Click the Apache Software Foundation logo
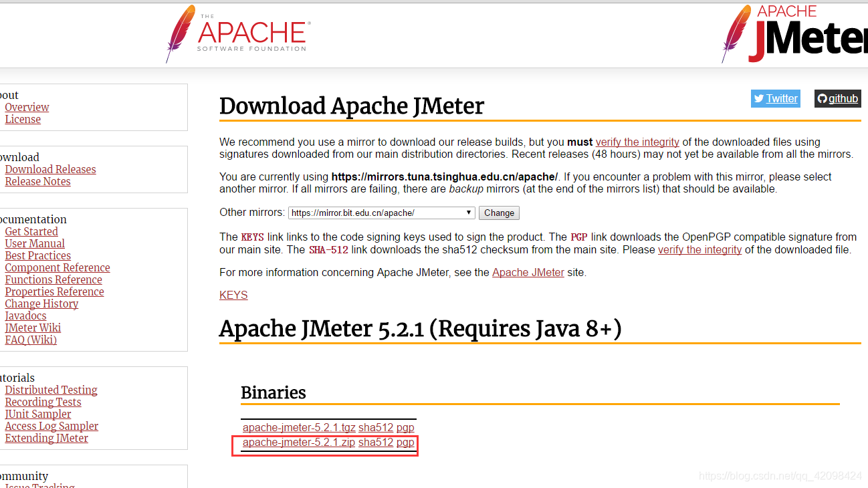This screenshot has height=488, width=868. click(238, 34)
